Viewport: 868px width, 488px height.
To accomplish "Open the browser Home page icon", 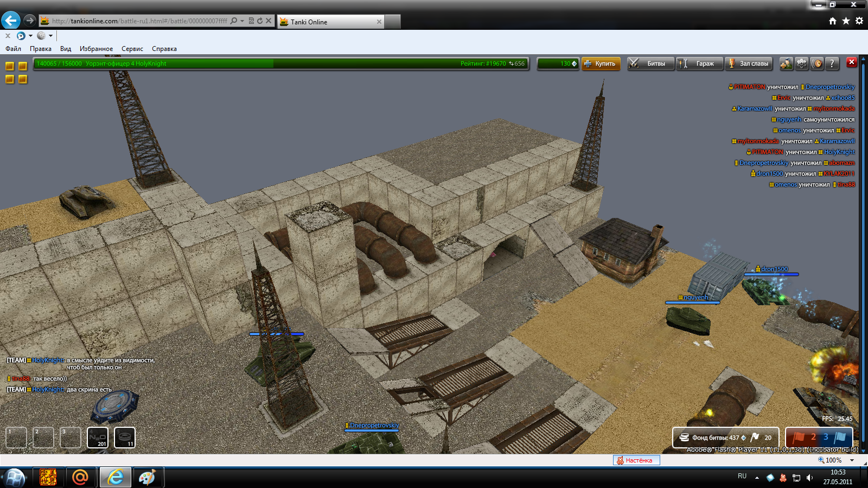I will (x=833, y=21).
